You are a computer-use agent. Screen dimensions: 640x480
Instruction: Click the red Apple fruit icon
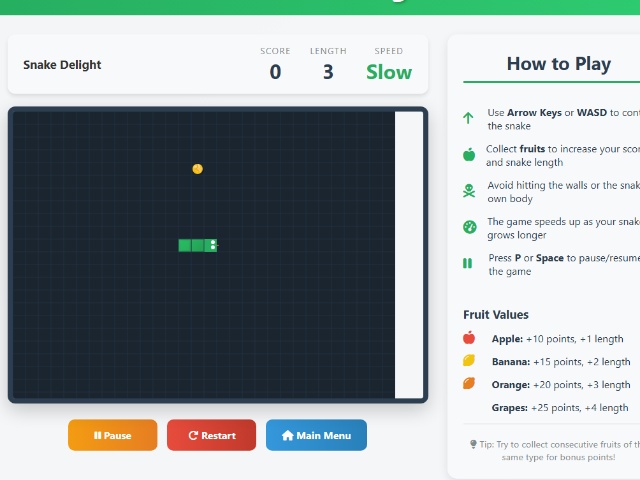point(469,338)
